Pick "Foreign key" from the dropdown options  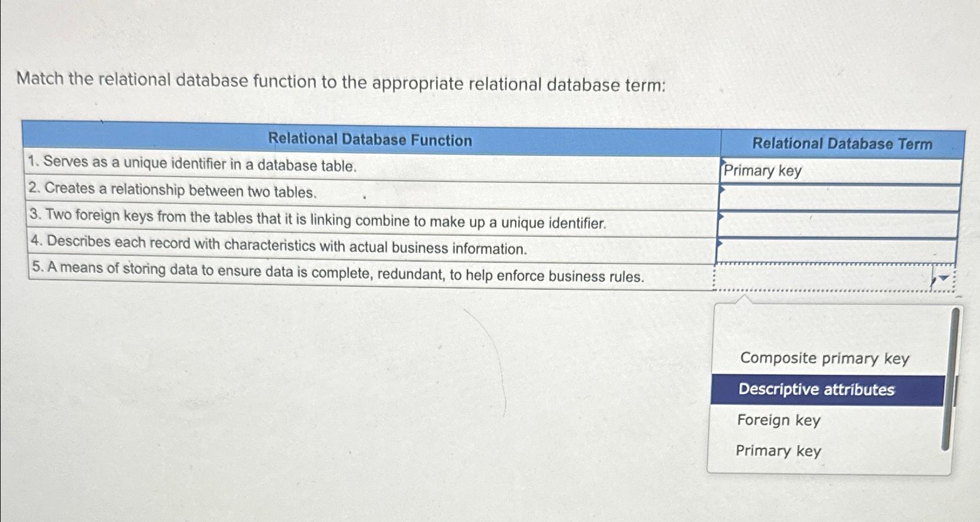pyautogui.click(x=779, y=421)
